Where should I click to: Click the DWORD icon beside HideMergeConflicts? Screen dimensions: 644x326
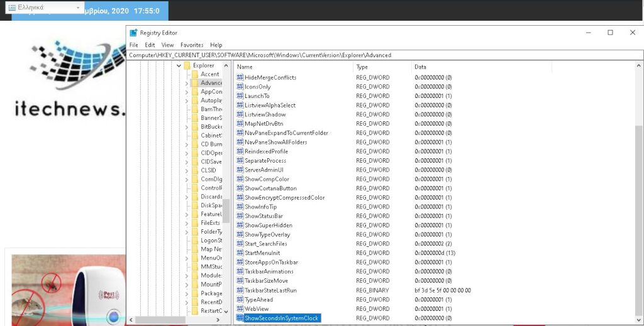tap(240, 77)
